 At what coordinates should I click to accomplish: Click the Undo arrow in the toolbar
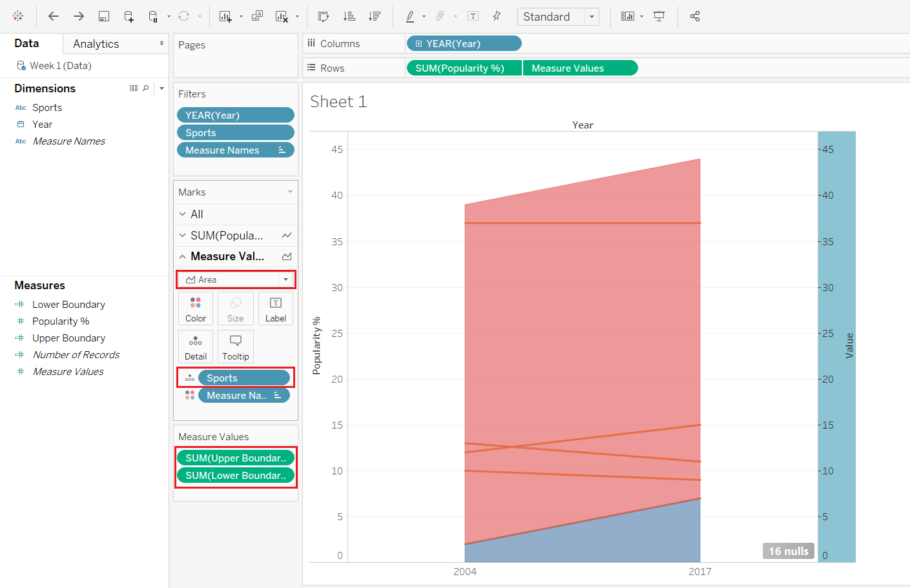click(x=54, y=16)
